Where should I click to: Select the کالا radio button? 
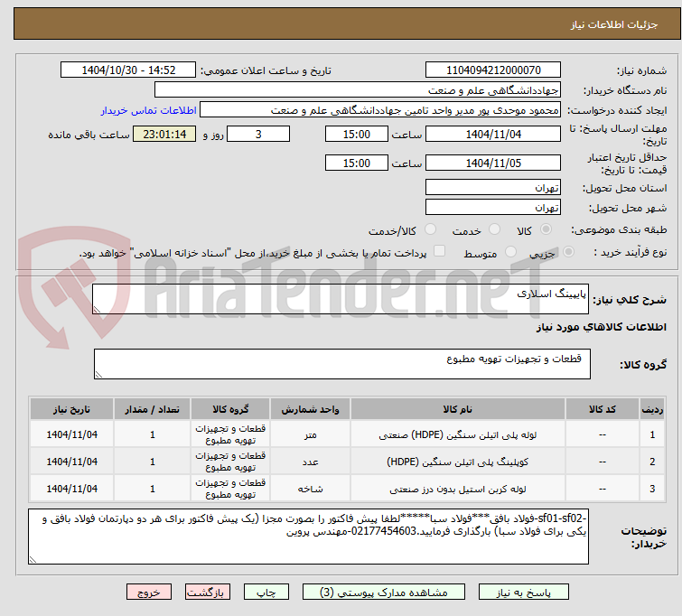pyautogui.click(x=546, y=229)
